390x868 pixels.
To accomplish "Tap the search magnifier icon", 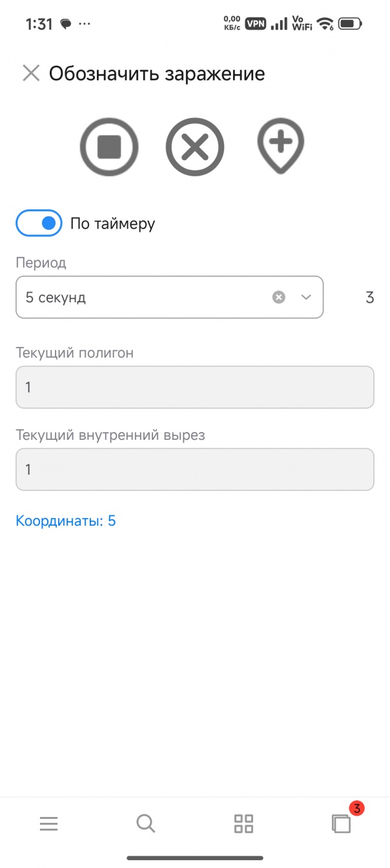I will tap(146, 823).
